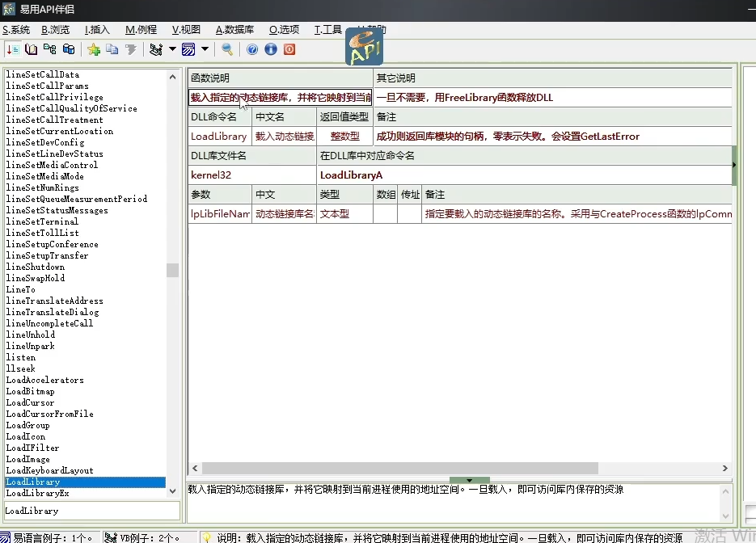
Task: Click the open book toolbar icon
Action: tap(32, 49)
